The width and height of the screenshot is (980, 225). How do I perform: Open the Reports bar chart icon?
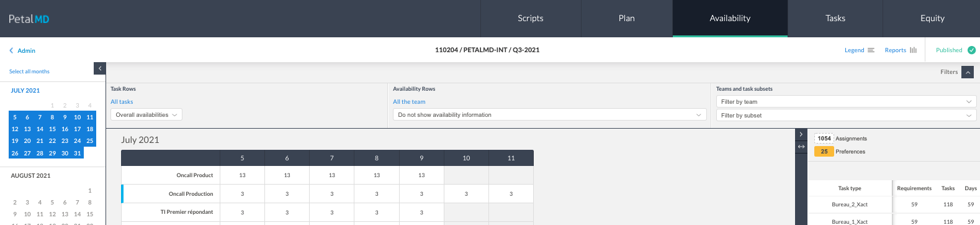click(x=913, y=50)
